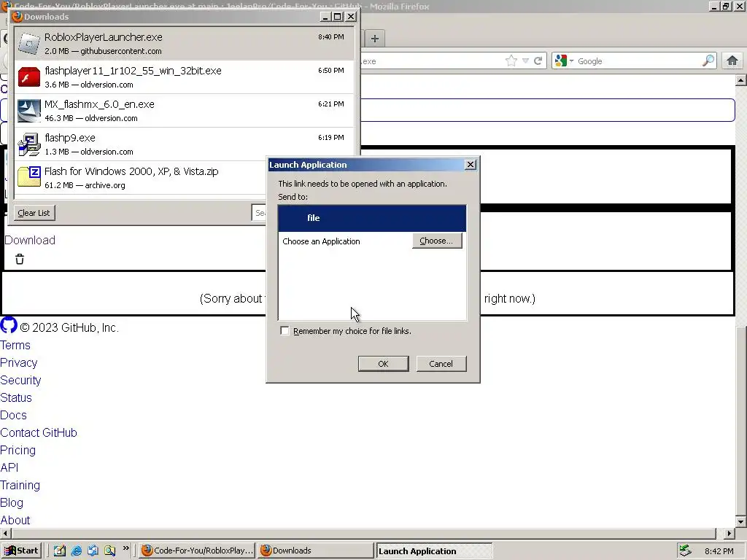This screenshot has width=747, height=560.
Task: Open the Docs footer link
Action: pyautogui.click(x=13, y=415)
